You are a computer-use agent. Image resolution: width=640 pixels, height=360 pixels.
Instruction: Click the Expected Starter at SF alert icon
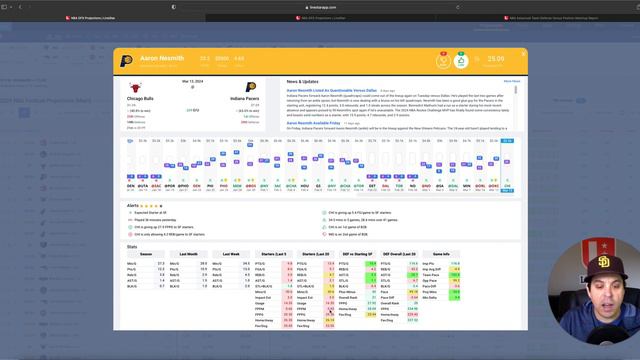(x=130, y=213)
